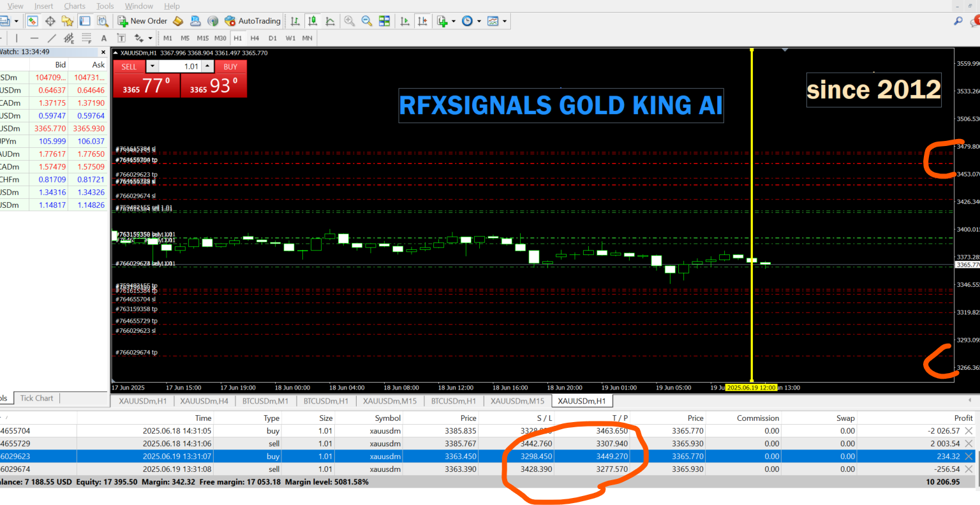Toggle the Market Watch panel icon
The width and height of the screenshot is (980, 505).
[x=33, y=21]
